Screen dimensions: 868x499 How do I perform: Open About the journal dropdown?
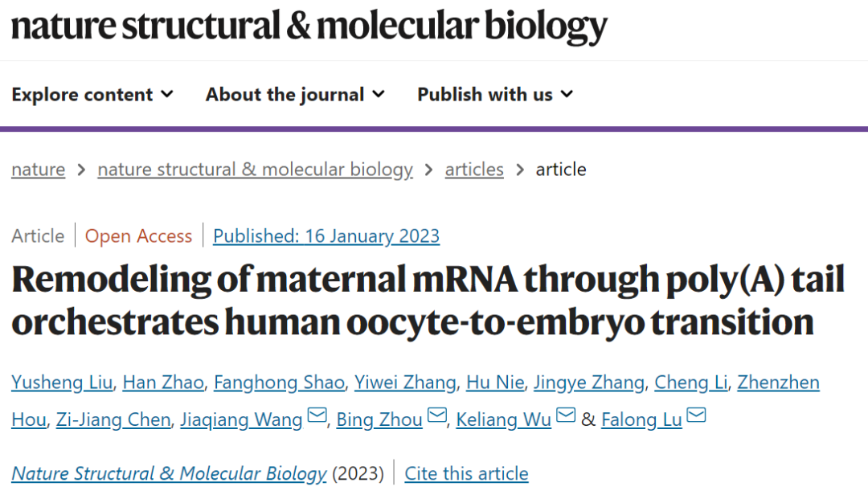click(x=295, y=95)
